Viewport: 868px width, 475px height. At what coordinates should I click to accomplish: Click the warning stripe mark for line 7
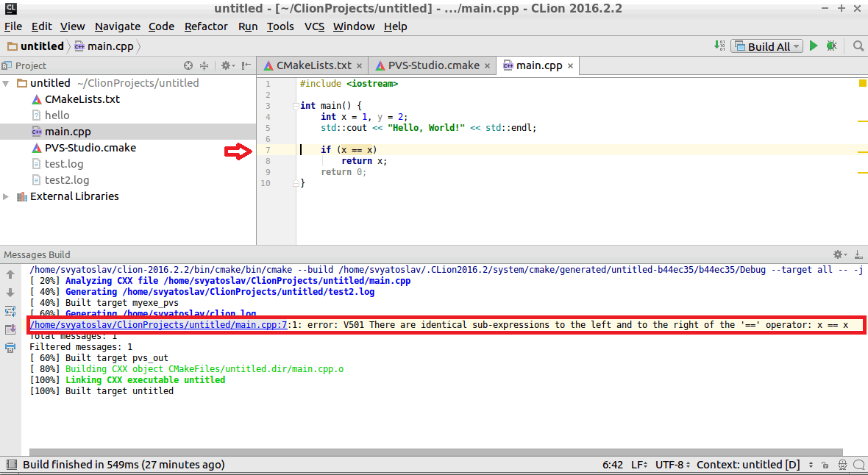tap(862, 151)
